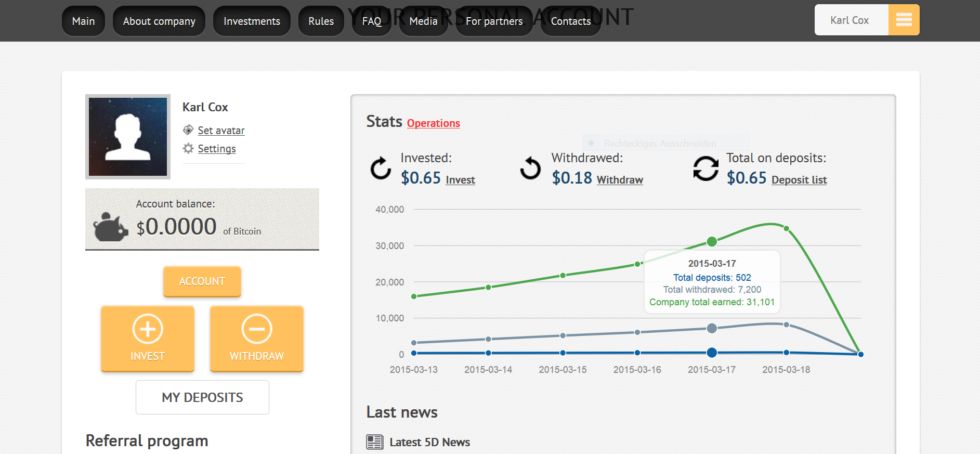Open the Investments menu item

[252, 21]
